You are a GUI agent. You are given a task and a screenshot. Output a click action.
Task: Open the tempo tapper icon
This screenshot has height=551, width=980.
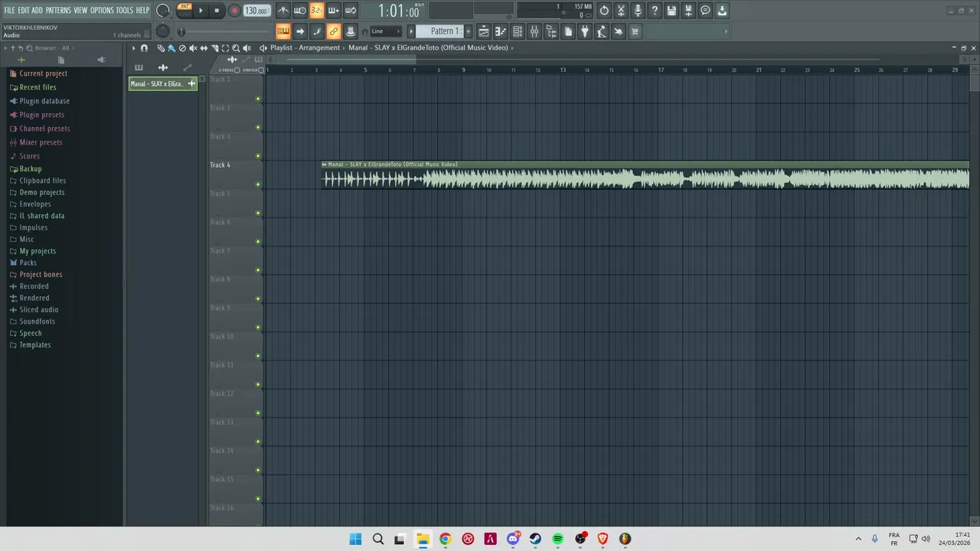point(602,31)
